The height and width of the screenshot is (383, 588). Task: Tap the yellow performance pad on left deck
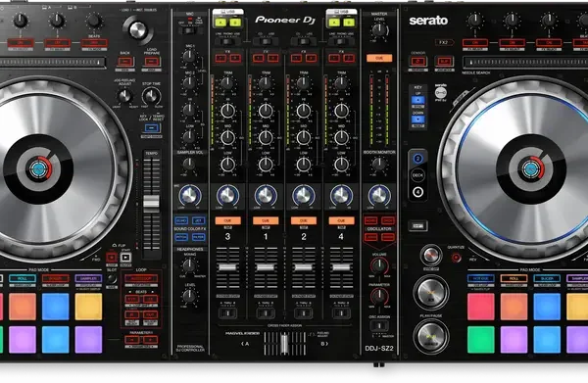tap(88, 307)
